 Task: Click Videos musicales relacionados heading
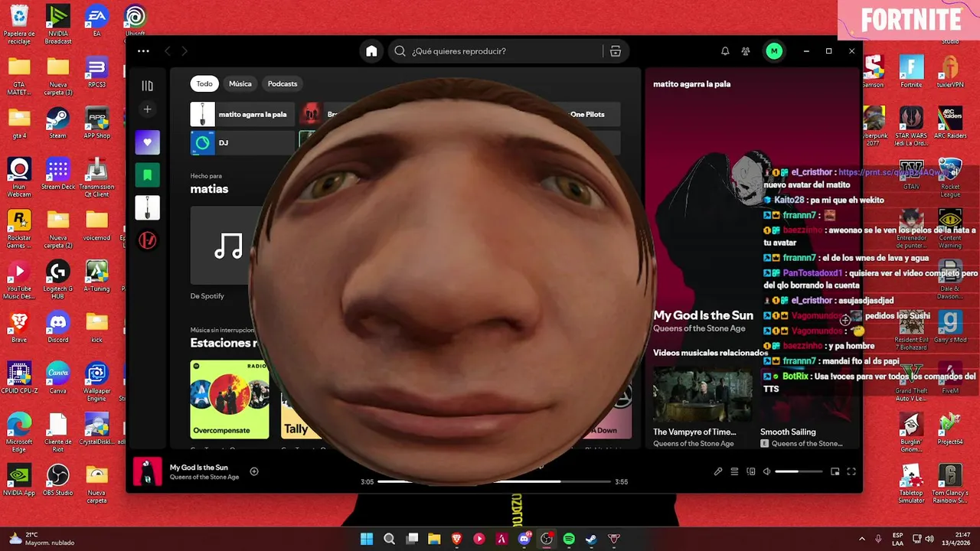tap(710, 353)
